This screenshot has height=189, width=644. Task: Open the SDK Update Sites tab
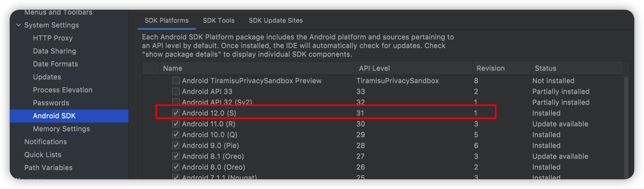pyautogui.click(x=276, y=21)
